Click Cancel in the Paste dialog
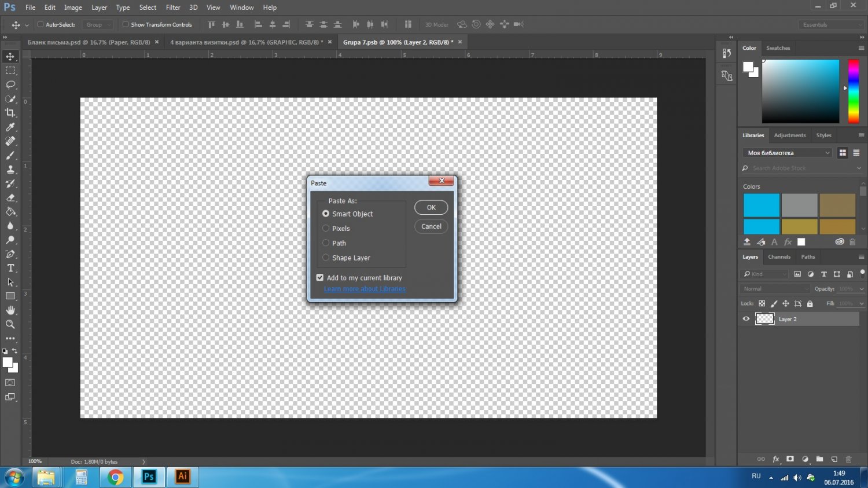This screenshot has height=488, width=868. [431, 226]
